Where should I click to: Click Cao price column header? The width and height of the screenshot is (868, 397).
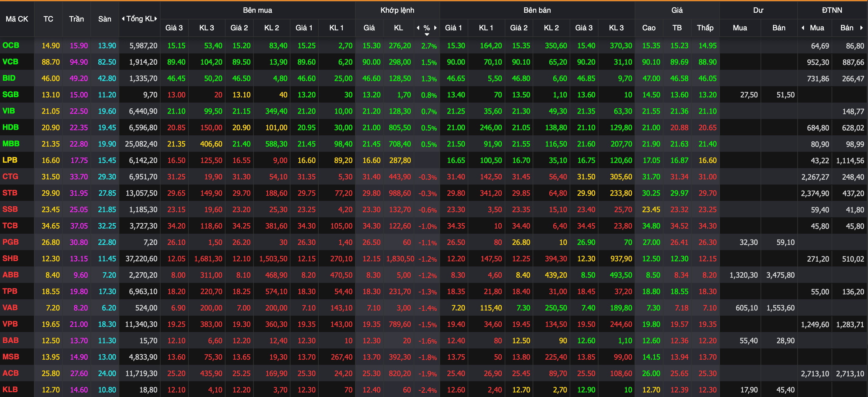tap(649, 28)
